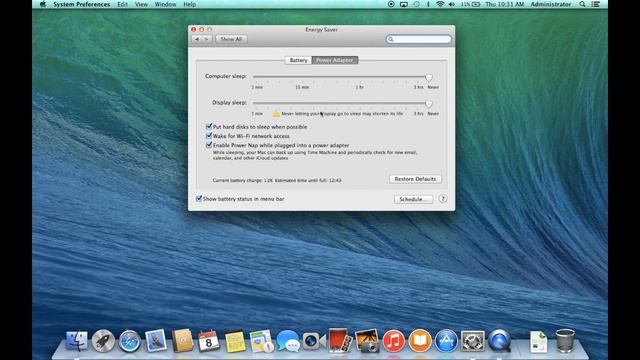Select the Power Adapter tab
640x360 pixels.
[x=335, y=60]
